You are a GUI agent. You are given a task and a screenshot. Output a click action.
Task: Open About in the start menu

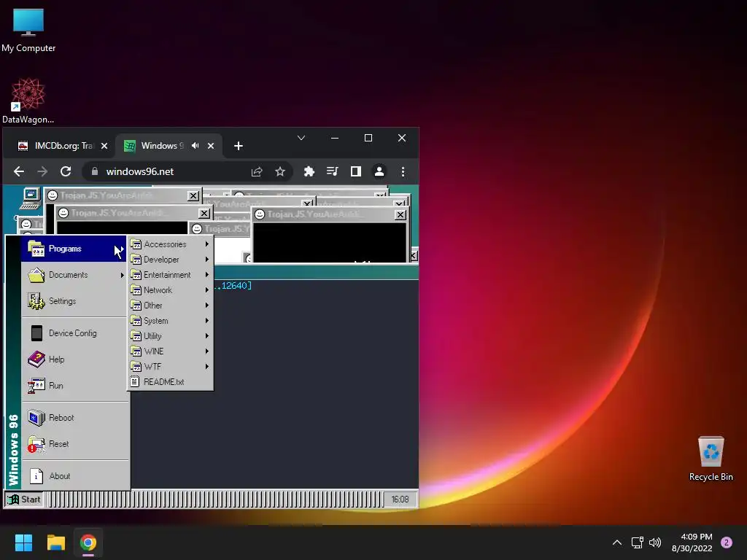(74, 475)
